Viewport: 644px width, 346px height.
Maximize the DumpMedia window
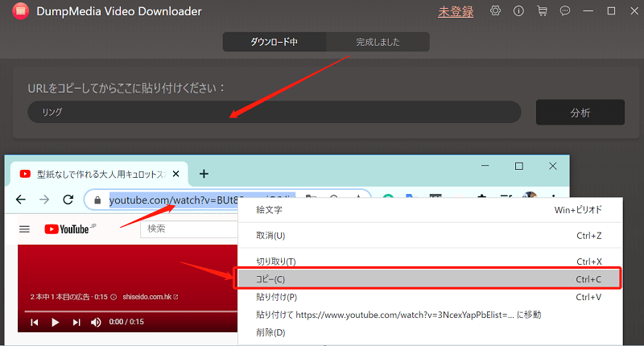611,11
